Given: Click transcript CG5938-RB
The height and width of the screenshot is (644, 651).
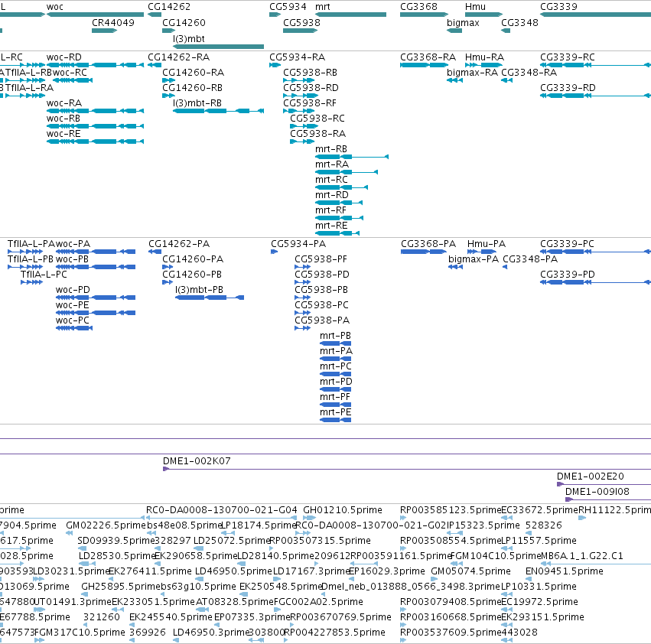Looking at the screenshot, I should tap(310, 73).
